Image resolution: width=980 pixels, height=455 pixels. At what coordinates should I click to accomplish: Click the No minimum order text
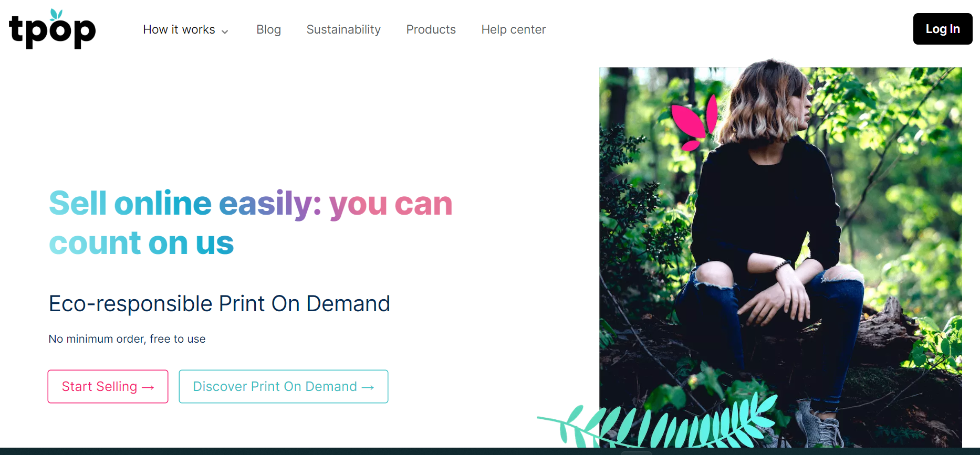pyautogui.click(x=127, y=339)
